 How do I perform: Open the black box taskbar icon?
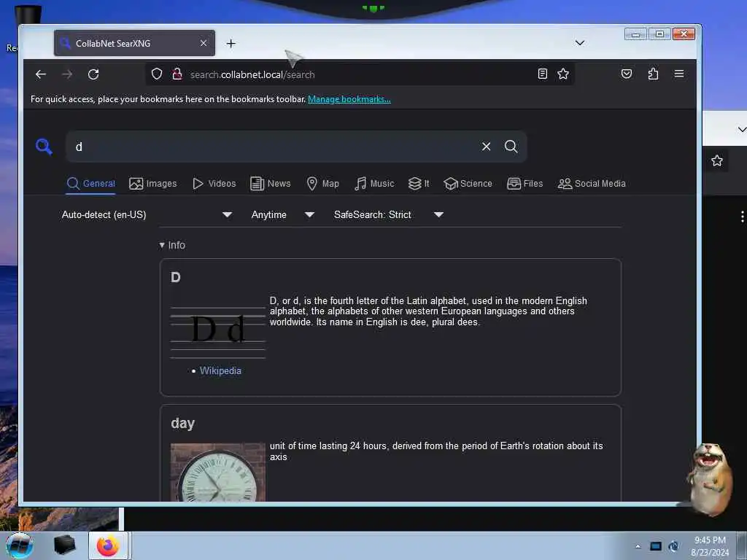click(x=64, y=545)
